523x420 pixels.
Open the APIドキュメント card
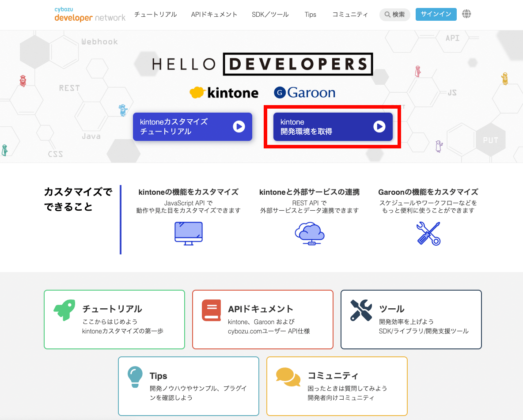click(263, 320)
